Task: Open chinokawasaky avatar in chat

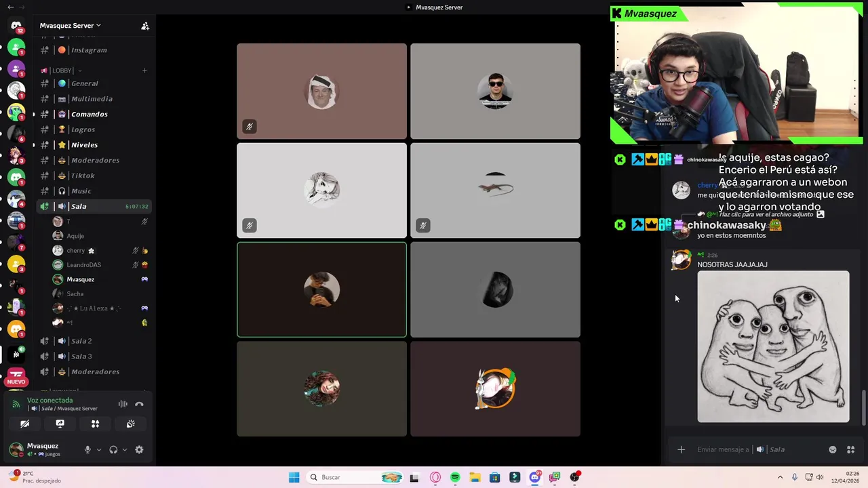Action: 681,230
